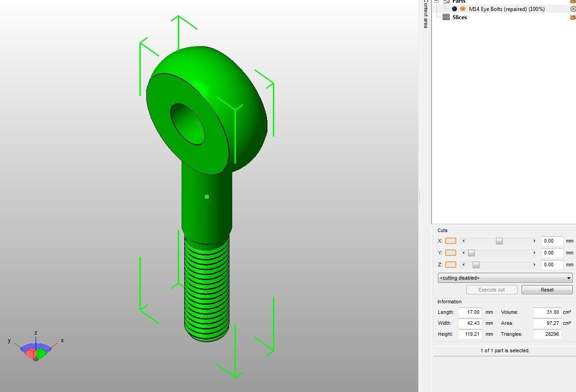Click the Reset button in Cuts

[x=547, y=290]
